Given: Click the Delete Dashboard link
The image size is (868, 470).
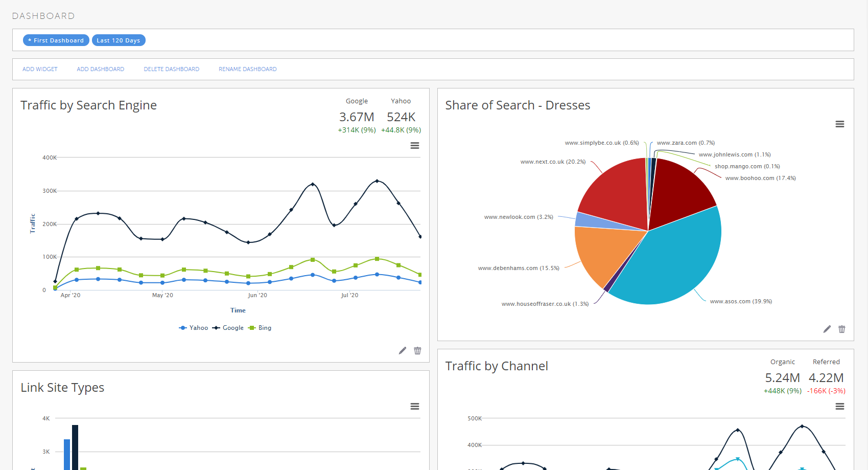Looking at the screenshot, I should tap(171, 69).
